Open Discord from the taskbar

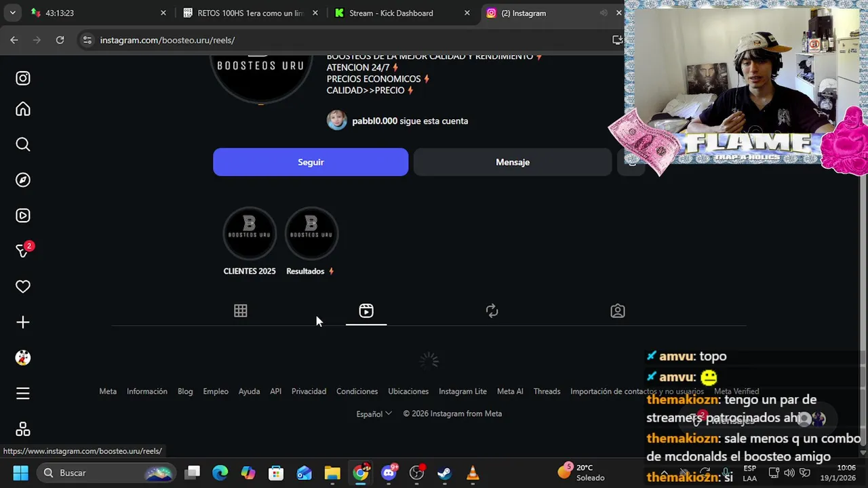(x=389, y=472)
